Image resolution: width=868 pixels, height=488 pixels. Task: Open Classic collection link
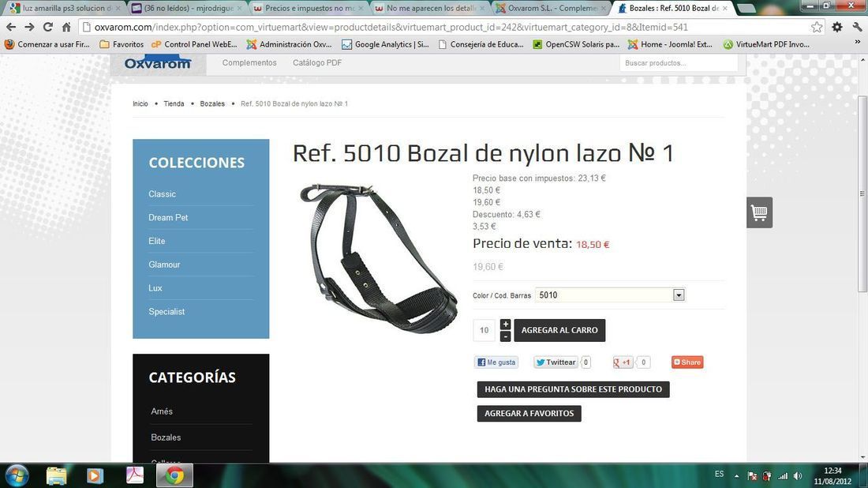tap(163, 194)
